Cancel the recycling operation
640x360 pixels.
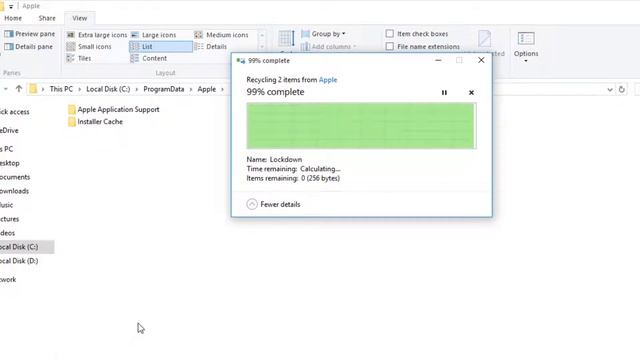point(471,93)
